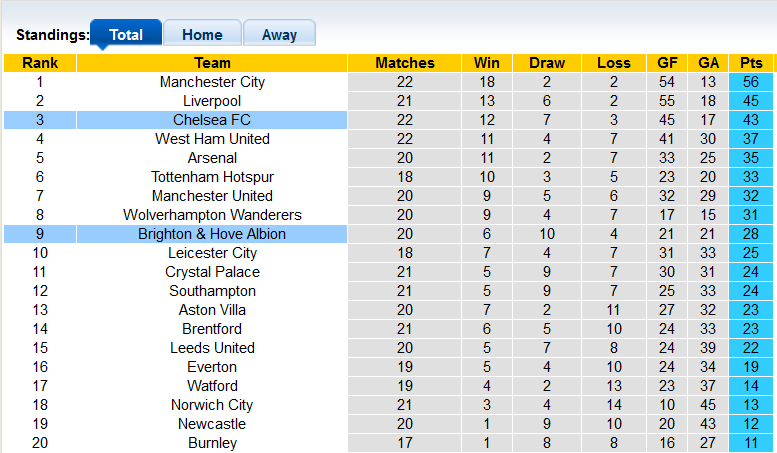Viewport: 777px width, 453px height.
Task: Click Tottenham Hotspur in the table
Action: tap(212, 177)
